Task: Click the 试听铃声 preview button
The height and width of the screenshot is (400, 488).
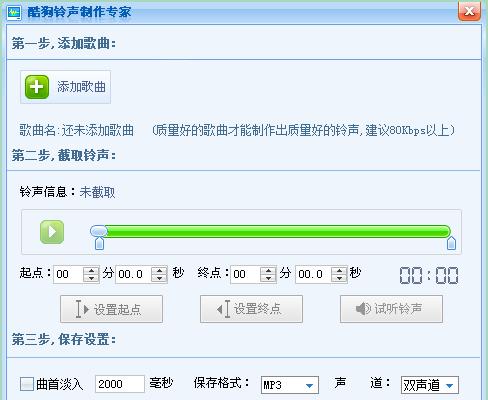Action: [391, 309]
